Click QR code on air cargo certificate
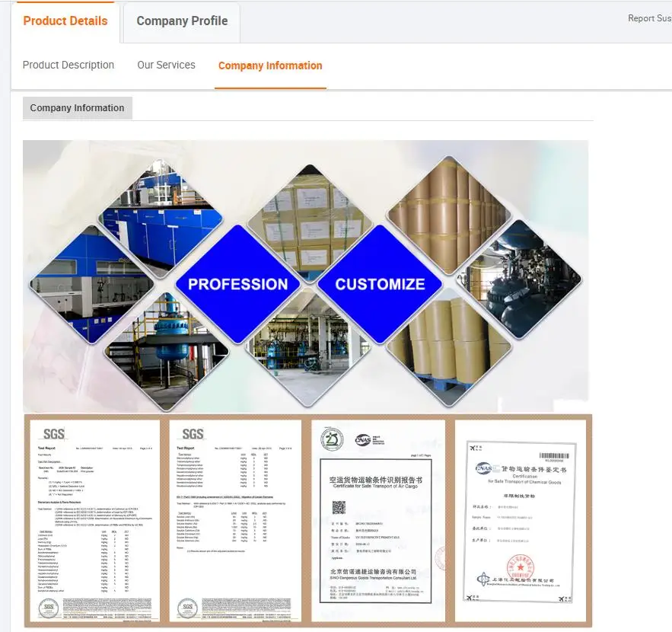Screen dimensions: 672x632 pos(339,507)
